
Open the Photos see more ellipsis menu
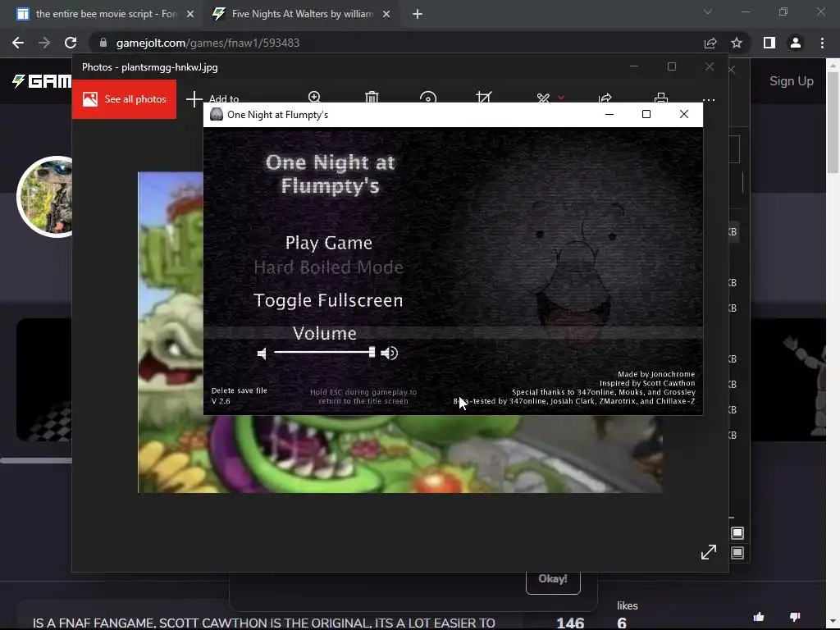709,99
